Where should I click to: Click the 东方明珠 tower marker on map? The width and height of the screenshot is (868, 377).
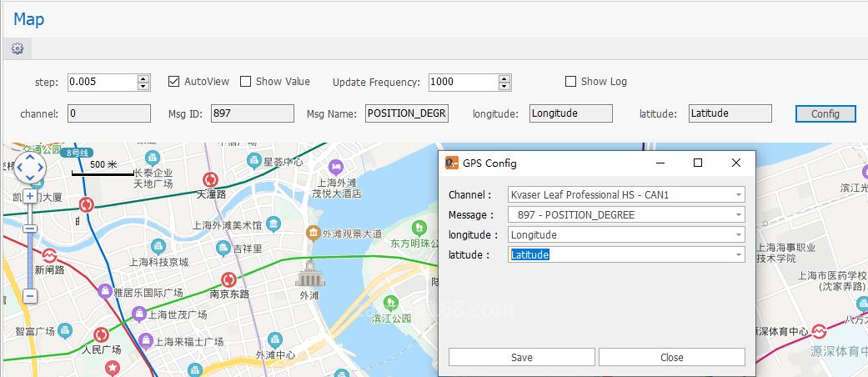pyautogui.click(x=417, y=229)
